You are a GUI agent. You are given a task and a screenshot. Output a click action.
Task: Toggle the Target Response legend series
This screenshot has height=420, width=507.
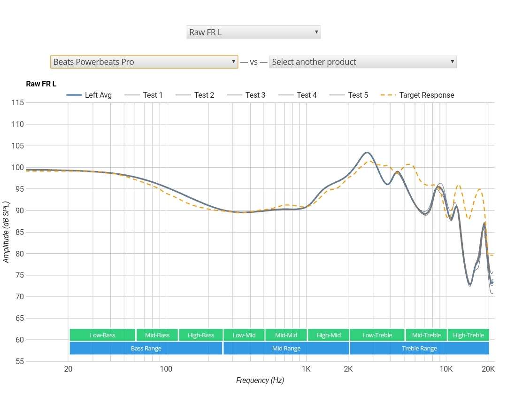(417, 95)
